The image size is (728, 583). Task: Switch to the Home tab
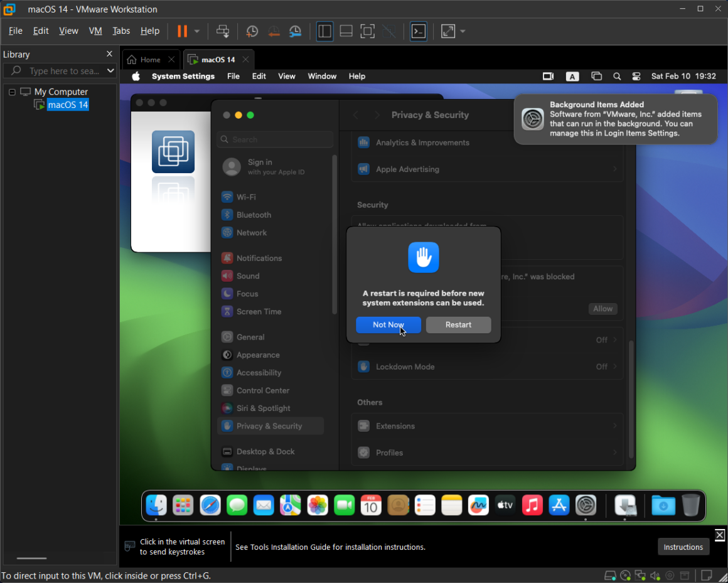coord(151,60)
